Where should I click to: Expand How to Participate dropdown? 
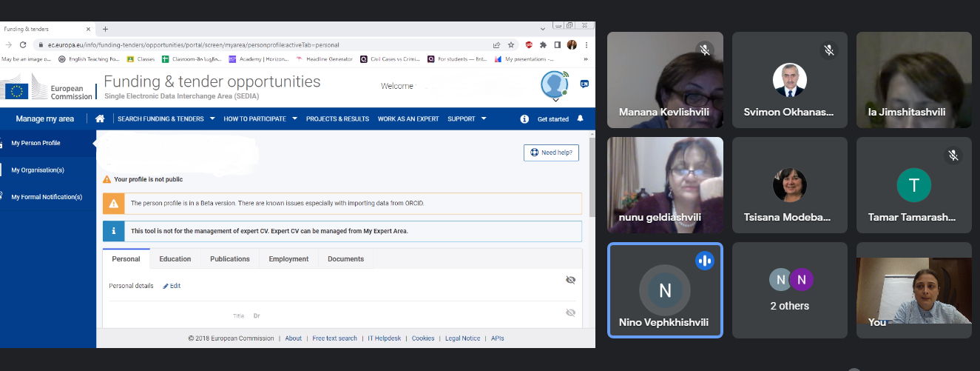260,118
